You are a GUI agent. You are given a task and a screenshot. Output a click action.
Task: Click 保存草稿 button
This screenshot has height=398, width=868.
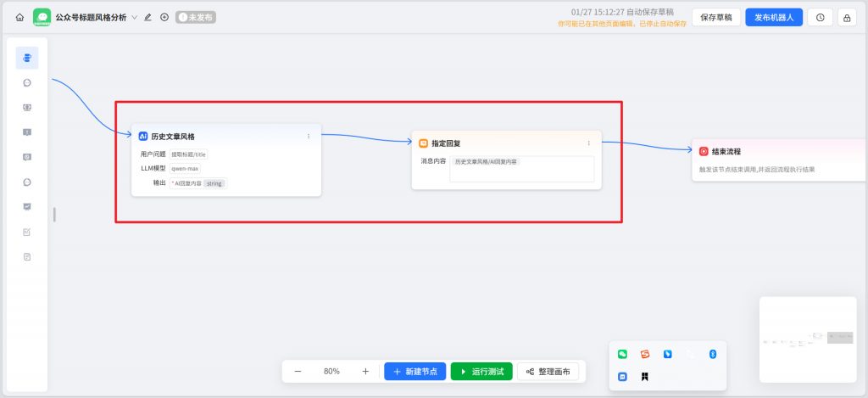click(x=715, y=17)
